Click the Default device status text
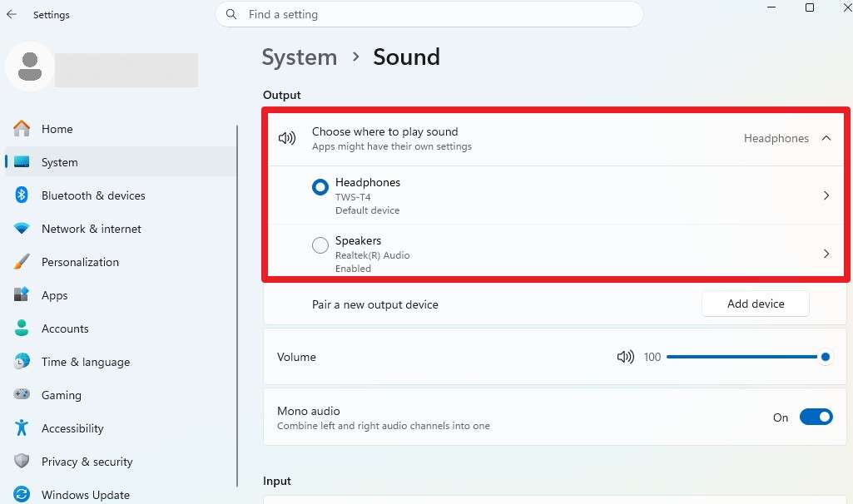The image size is (853, 504). tap(367, 210)
